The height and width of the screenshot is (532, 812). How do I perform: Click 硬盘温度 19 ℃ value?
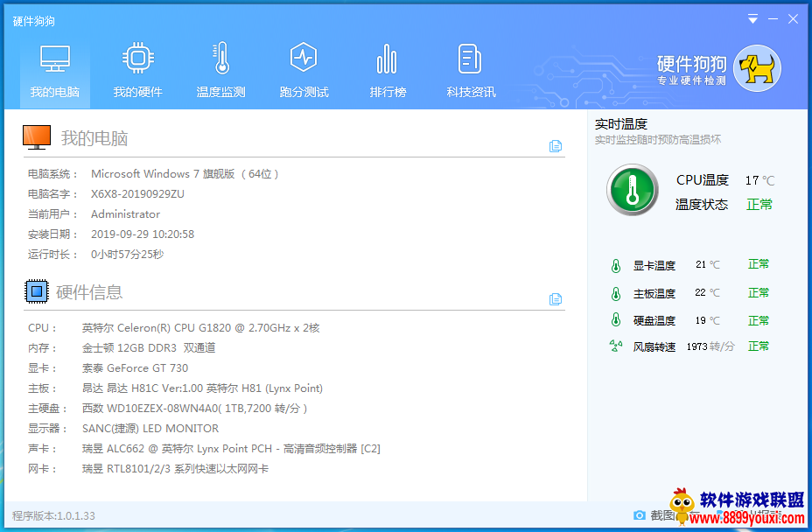(707, 320)
